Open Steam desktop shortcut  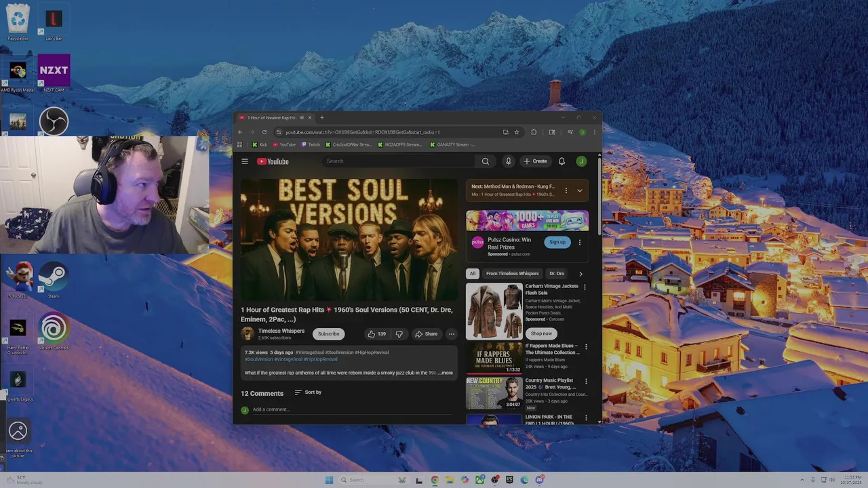(x=54, y=279)
